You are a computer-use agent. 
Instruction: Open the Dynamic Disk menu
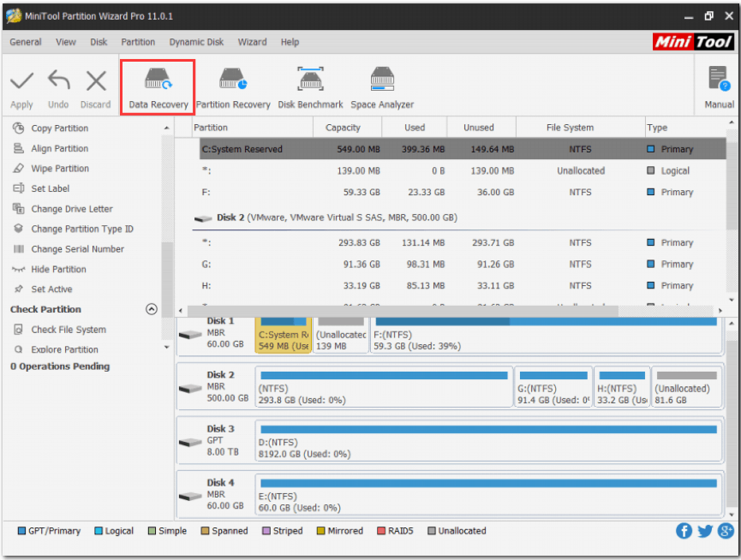click(x=196, y=42)
